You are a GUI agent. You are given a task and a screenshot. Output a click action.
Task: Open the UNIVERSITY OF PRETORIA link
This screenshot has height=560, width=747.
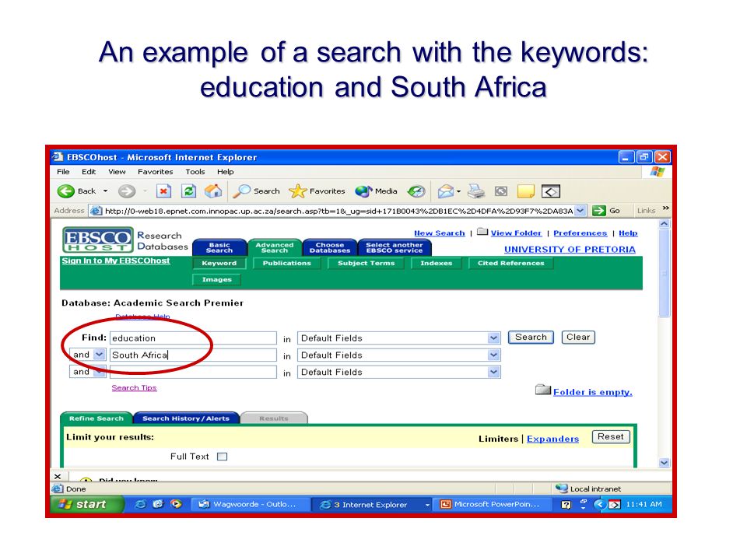pyautogui.click(x=570, y=250)
